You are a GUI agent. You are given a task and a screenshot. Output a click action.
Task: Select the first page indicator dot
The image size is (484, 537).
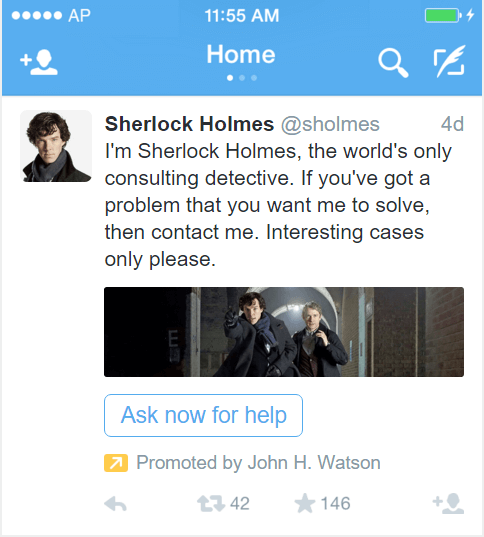230,78
